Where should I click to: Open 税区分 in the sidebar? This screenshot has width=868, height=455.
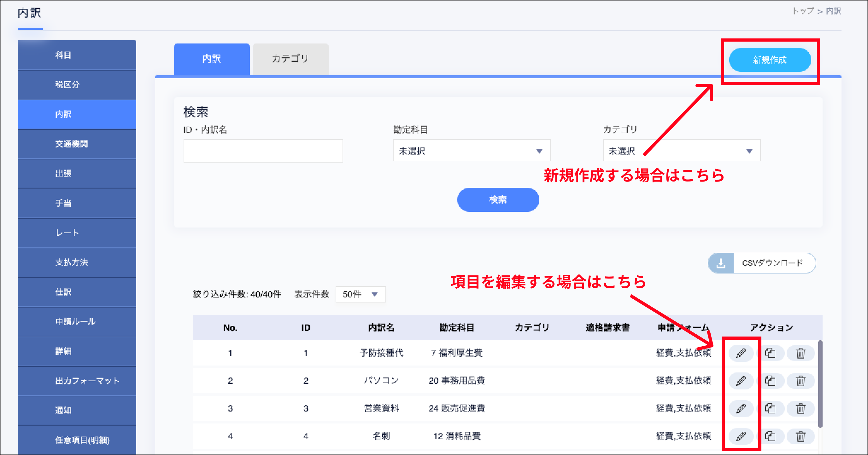[x=77, y=84]
